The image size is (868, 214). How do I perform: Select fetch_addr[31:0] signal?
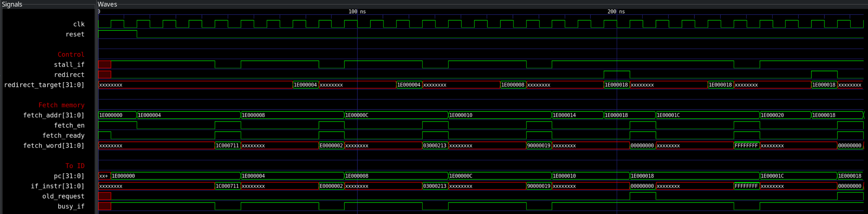[54, 115]
